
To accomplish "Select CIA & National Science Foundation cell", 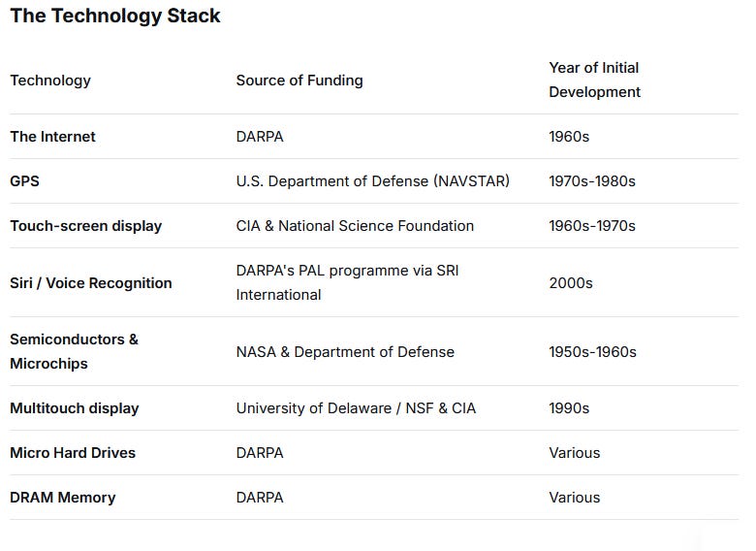I will pyautogui.click(x=355, y=226).
